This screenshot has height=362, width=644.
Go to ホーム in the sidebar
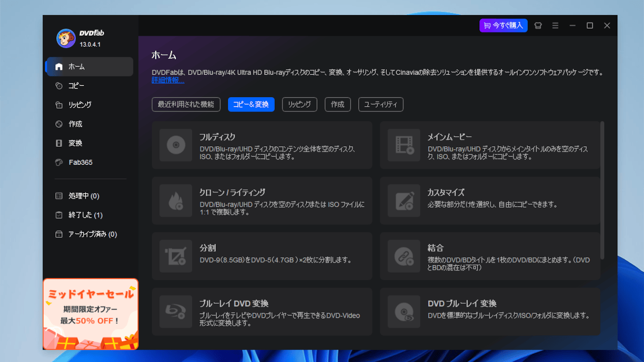tap(90, 66)
